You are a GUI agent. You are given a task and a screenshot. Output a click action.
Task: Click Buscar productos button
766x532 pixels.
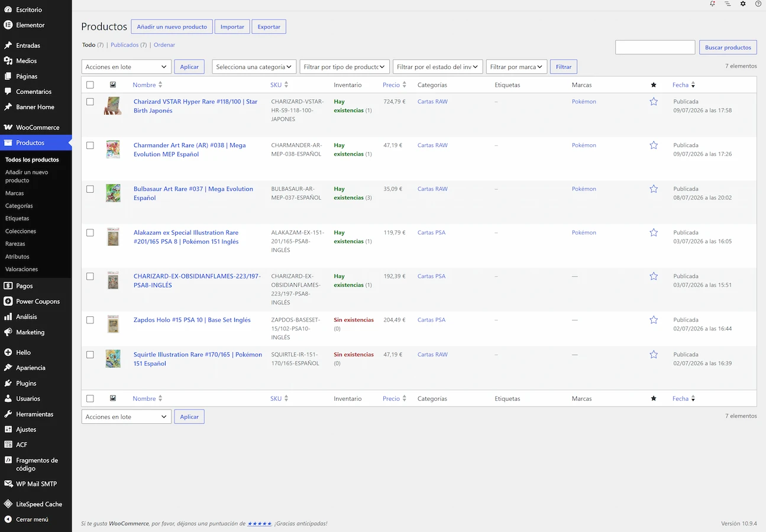click(x=728, y=47)
